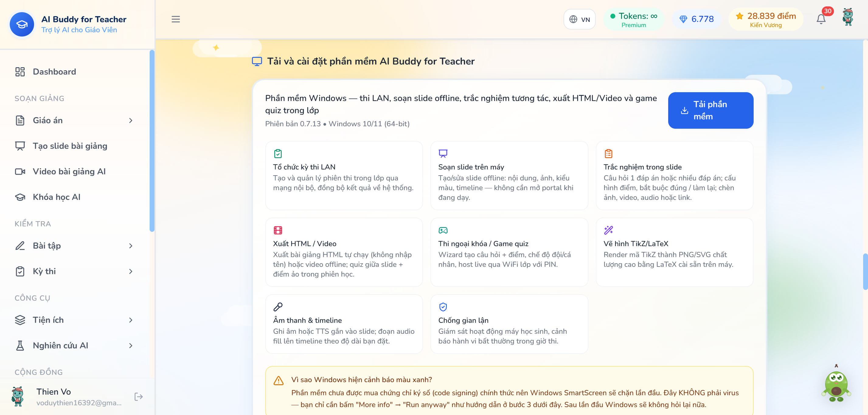
Task: Click the hamburger menu icon
Action: [x=175, y=19]
